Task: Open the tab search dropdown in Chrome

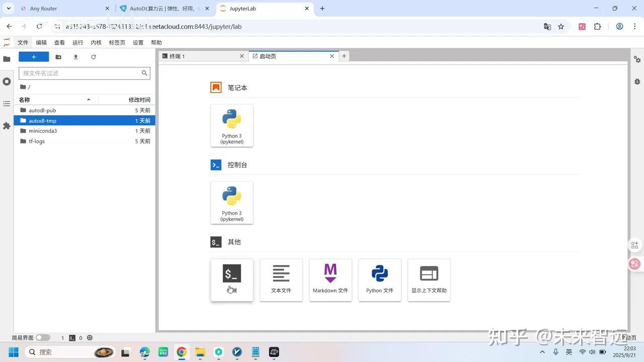Action: tap(9, 9)
